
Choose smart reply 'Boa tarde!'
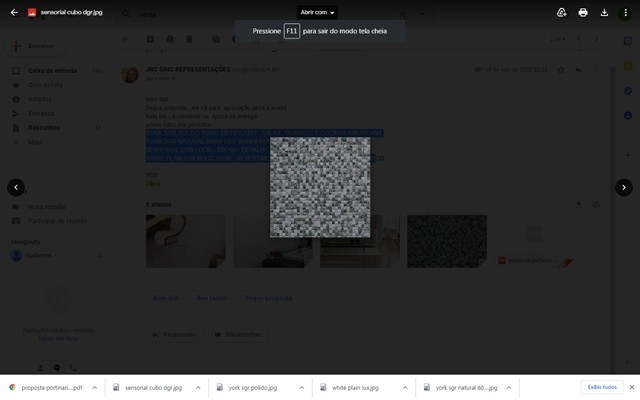click(x=211, y=298)
